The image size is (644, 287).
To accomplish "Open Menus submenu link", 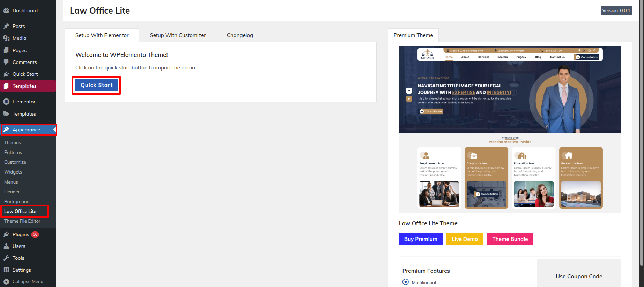I will pyautogui.click(x=11, y=182).
